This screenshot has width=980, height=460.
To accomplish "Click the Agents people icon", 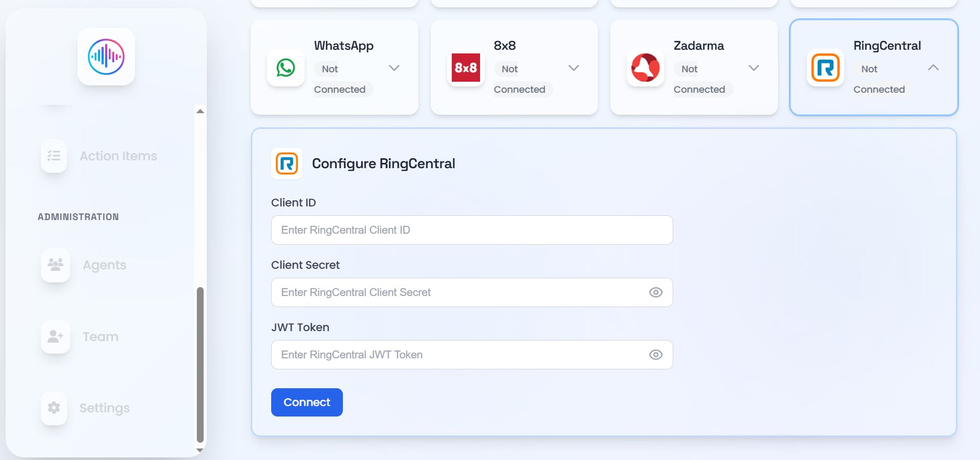I will pos(55,265).
